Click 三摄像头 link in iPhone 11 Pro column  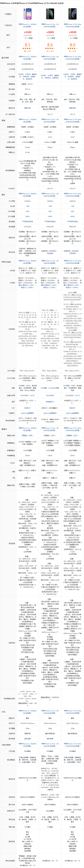point(50,435)
